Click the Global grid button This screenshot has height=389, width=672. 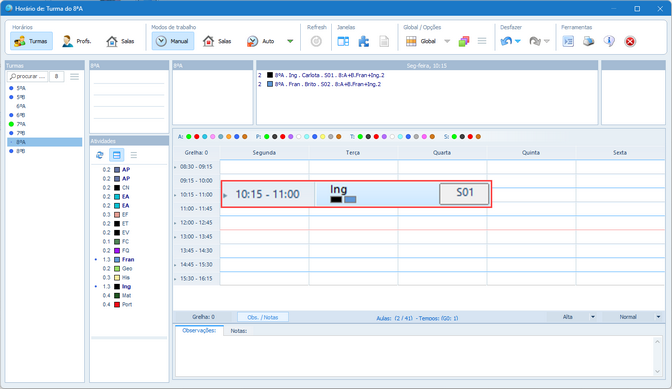point(421,41)
